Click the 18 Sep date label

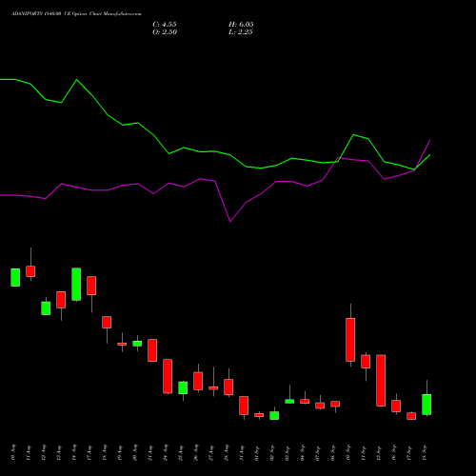[425, 453]
